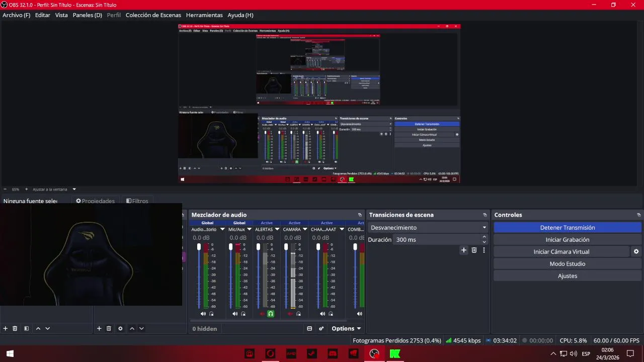Mute the CHAA...AAAT channel

323,314
